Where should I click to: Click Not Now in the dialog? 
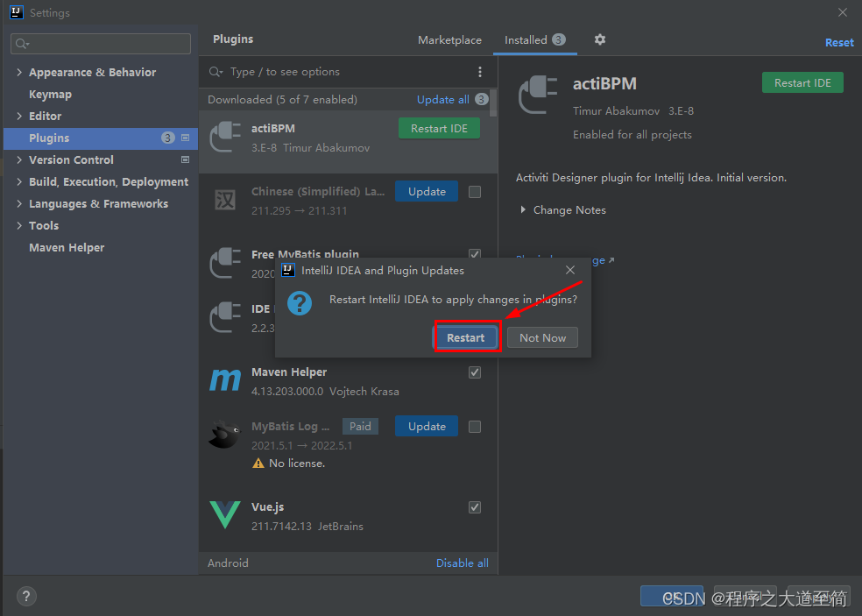(x=542, y=337)
